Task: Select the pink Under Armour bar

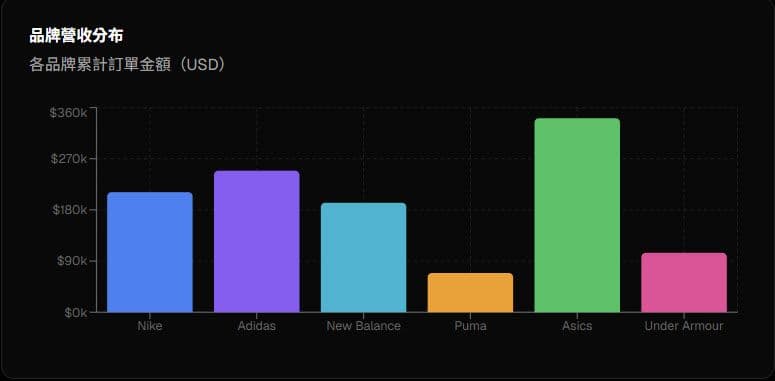Action: 684,283
